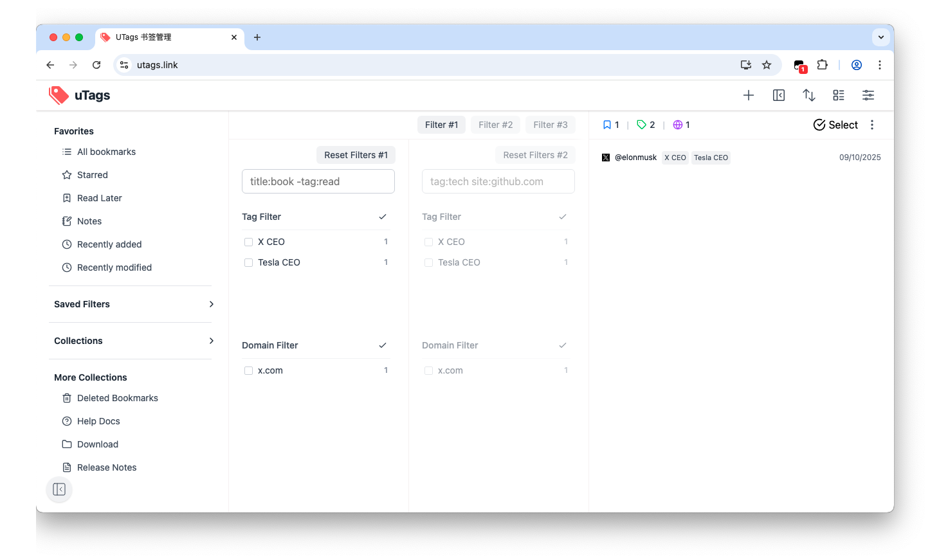Image resolution: width=930 pixels, height=560 pixels.
Task: Open the three-dot menu beside Select
Action: tap(872, 125)
